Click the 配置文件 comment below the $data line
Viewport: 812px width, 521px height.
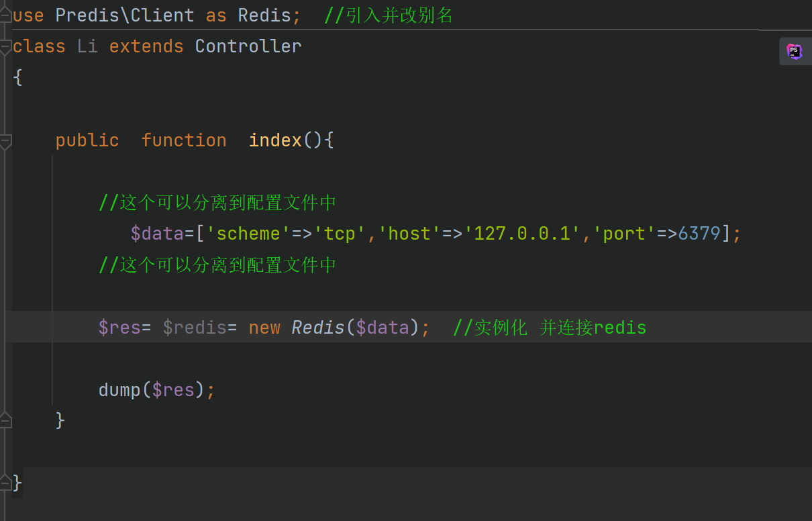[217, 265]
